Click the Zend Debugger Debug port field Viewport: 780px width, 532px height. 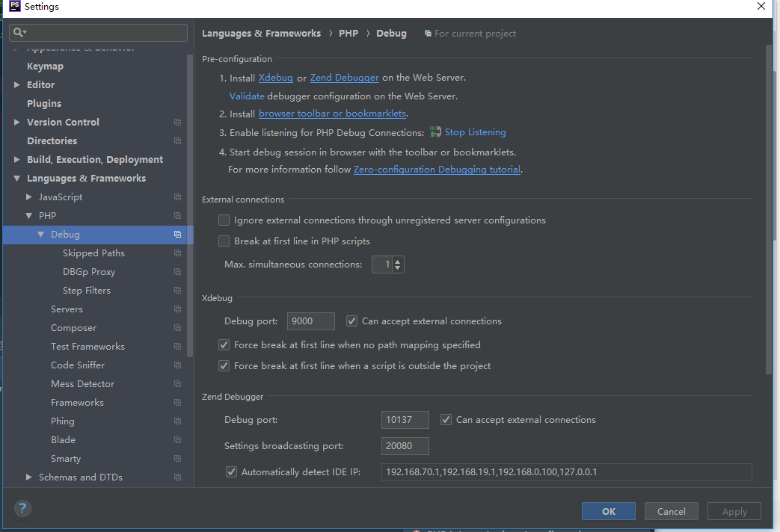[x=405, y=420]
